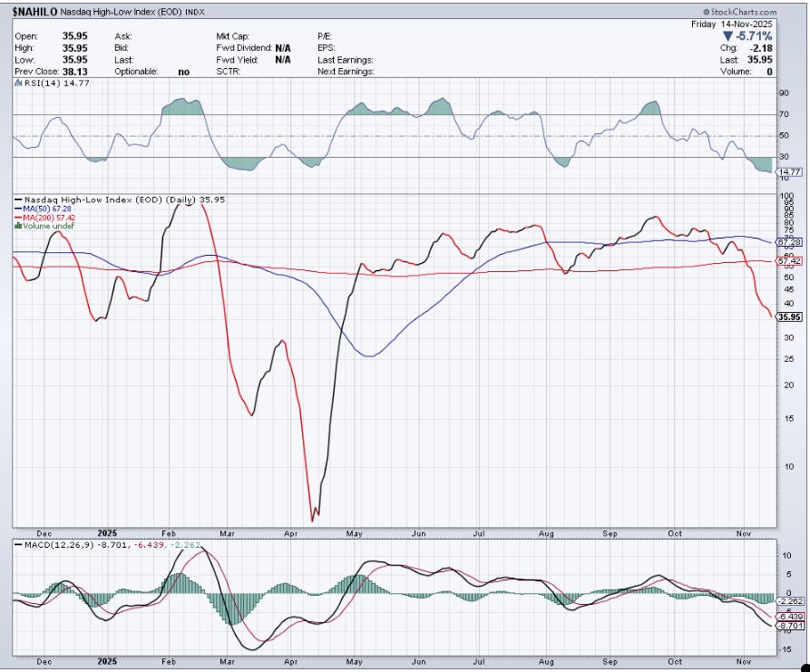This screenshot has height=672, width=810.
Task: Click the MA(200) 57.42 legend
Action: click(49, 218)
